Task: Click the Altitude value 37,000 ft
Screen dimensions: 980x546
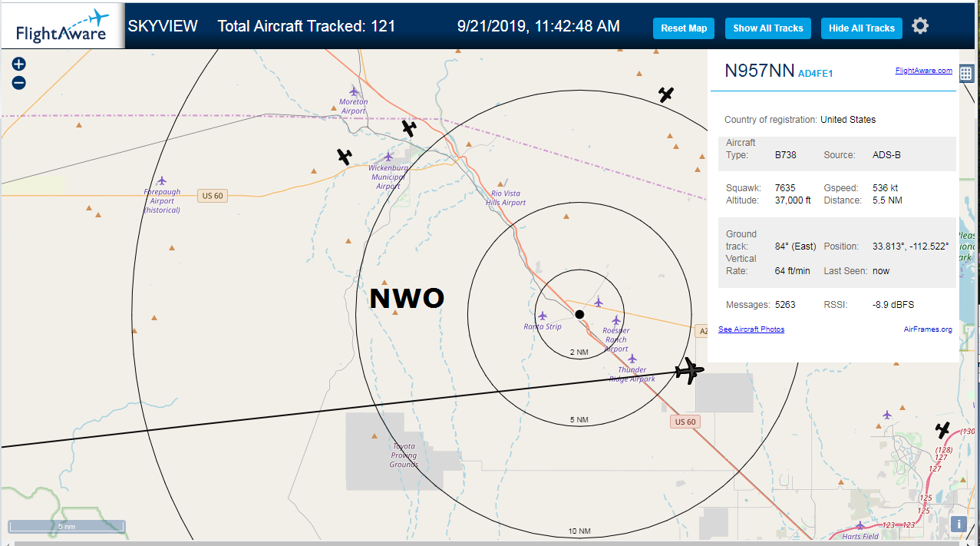Action: coord(793,200)
